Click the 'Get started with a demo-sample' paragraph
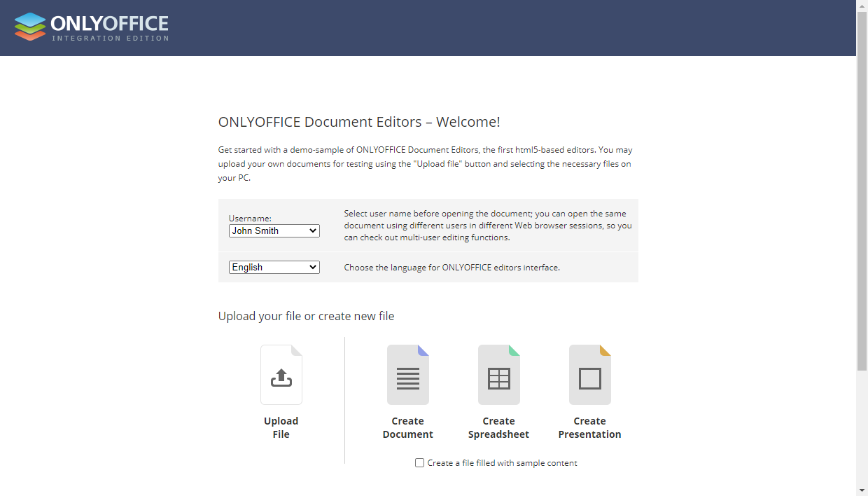The width and height of the screenshot is (868, 496). (426, 164)
